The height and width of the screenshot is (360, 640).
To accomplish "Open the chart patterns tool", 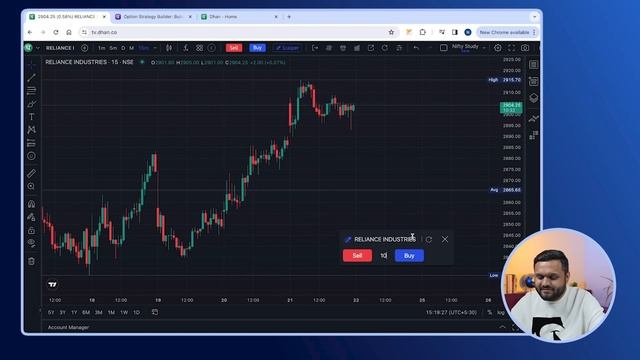I will (31, 130).
